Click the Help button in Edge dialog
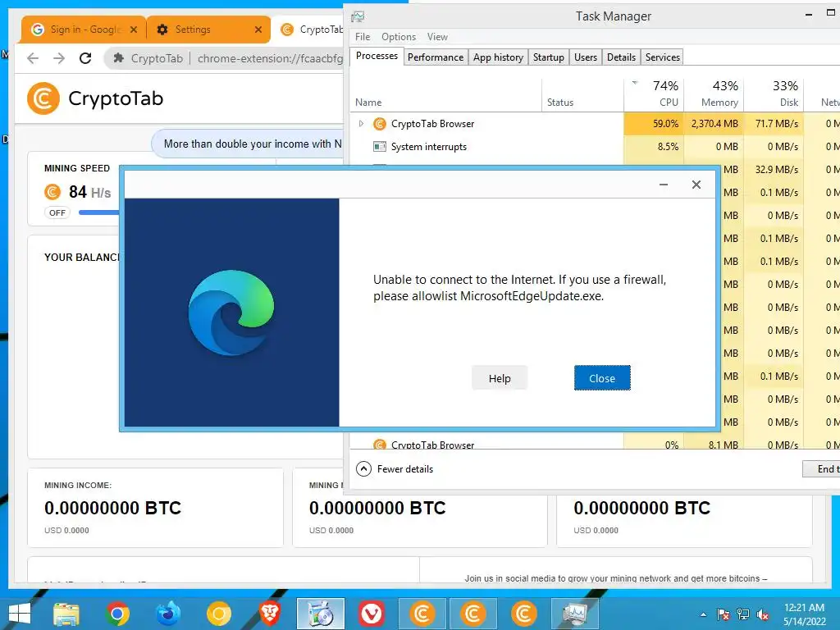The width and height of the screenshot is (840, 630). (500, 378)
